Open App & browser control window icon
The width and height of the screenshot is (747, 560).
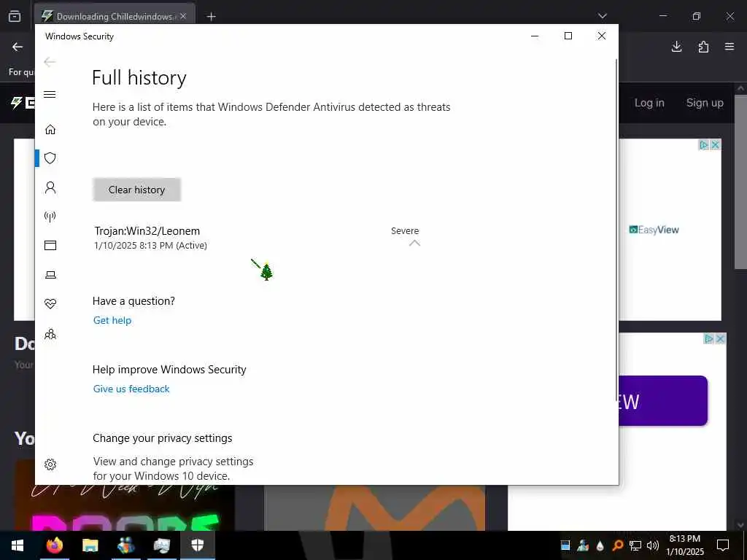coord(50,245)
